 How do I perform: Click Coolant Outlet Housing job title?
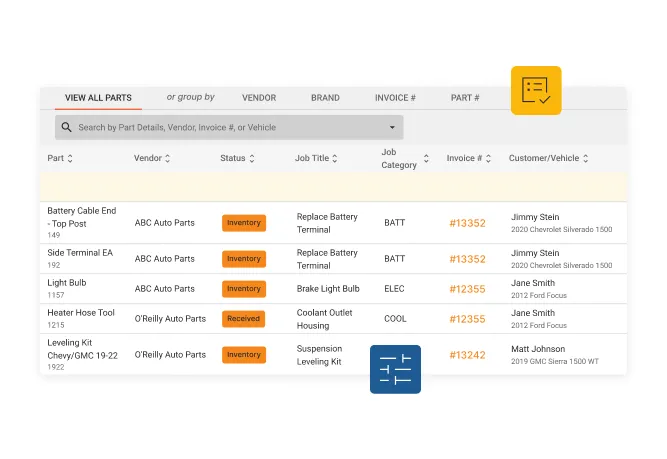(325, 319)
